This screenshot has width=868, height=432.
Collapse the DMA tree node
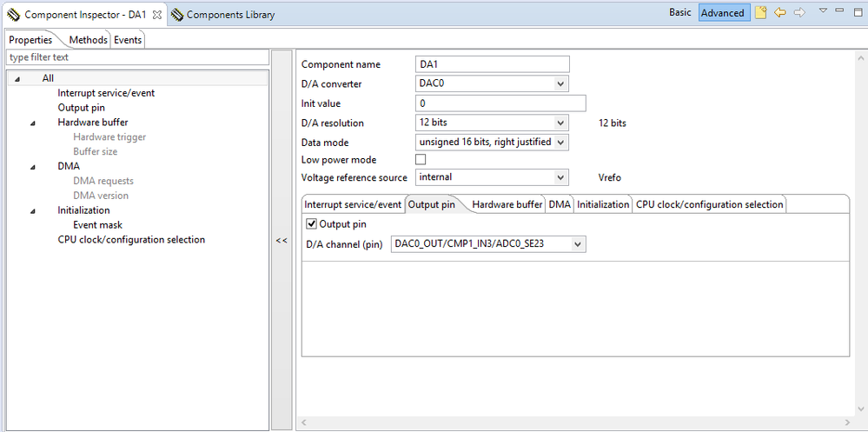point(33,167)
